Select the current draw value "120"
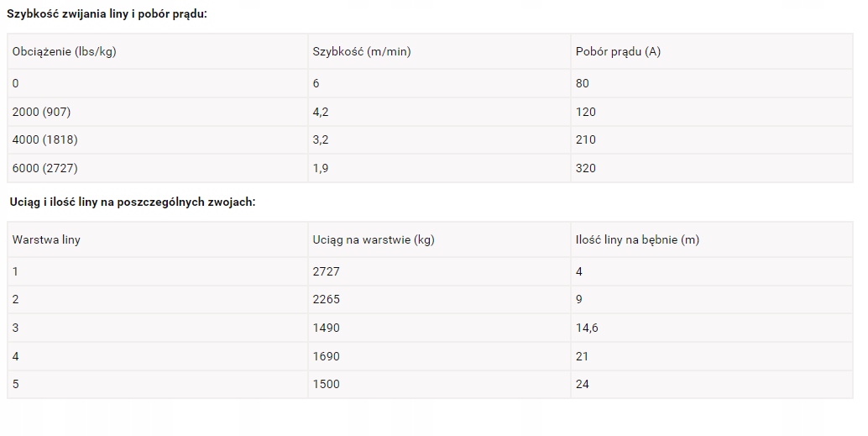Screen dimensions: 868x436 pos(586,112)
